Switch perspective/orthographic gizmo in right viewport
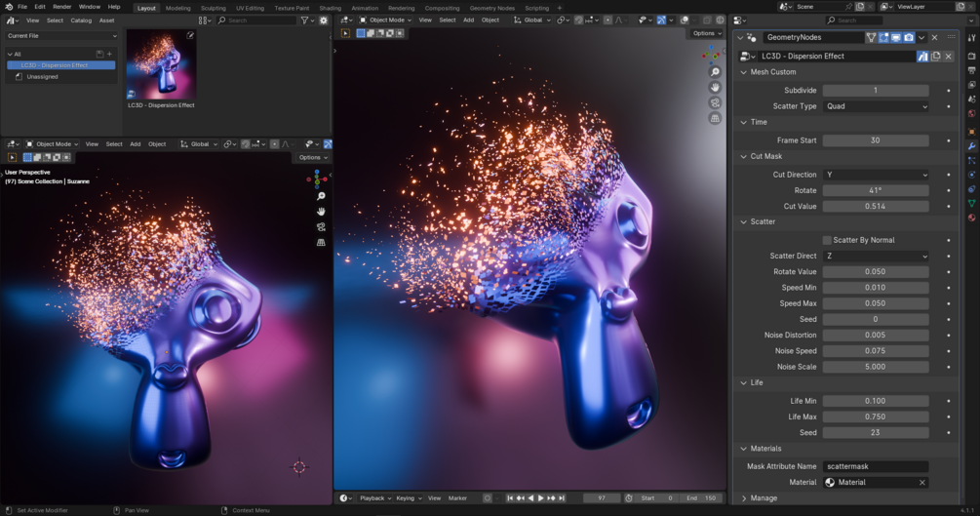Image resolution: width=980 pixels, height=516 pixels. click(715, 118)
